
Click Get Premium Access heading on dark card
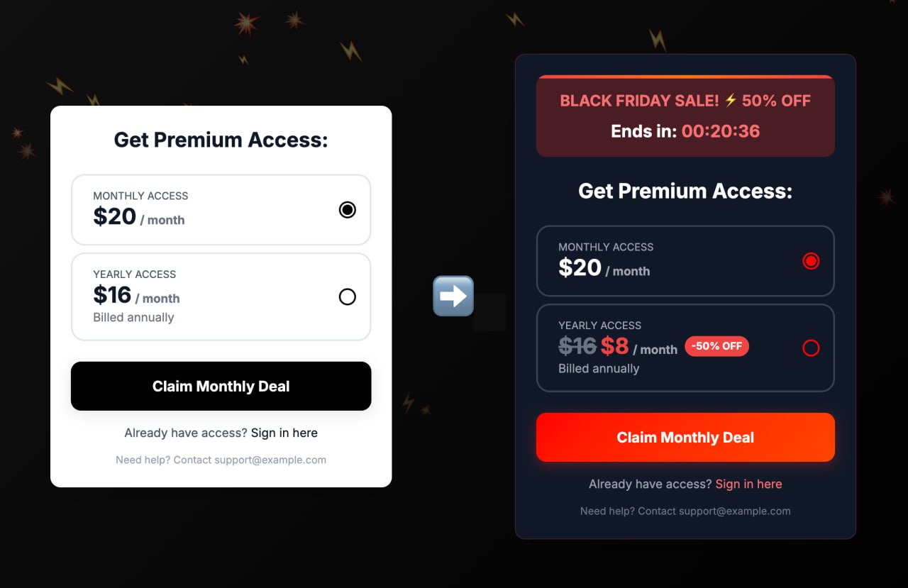coord(685,191)
